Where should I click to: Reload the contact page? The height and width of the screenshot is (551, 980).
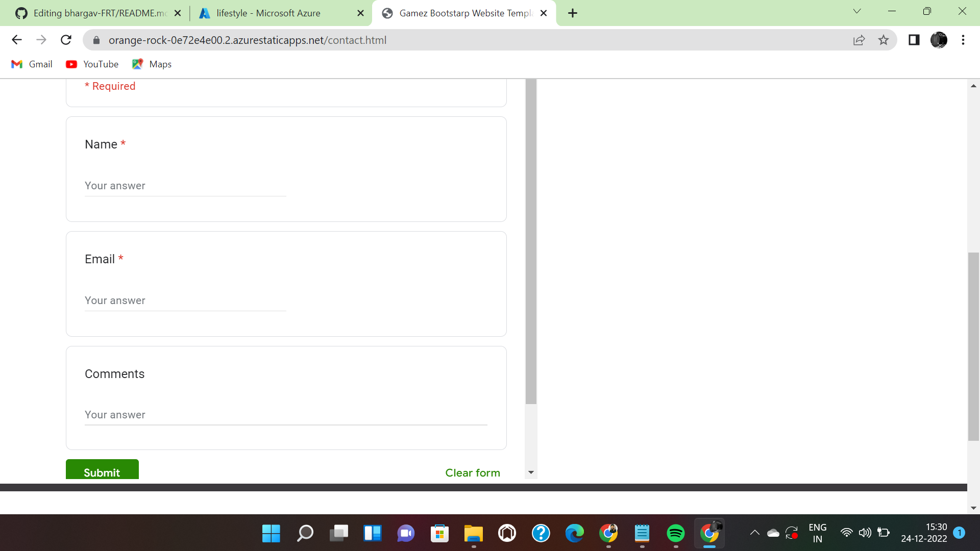[66, 40]
